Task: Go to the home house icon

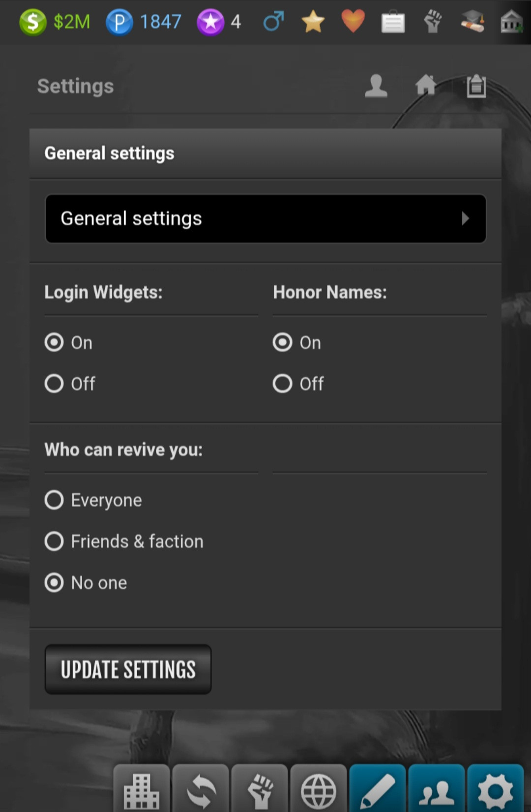Action: [426, 85]
